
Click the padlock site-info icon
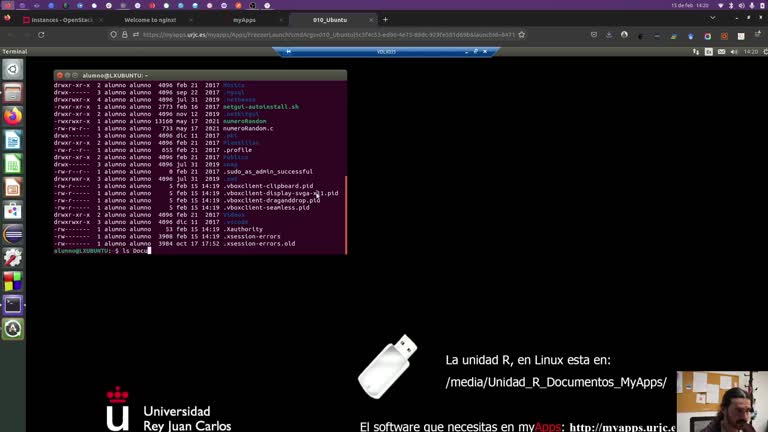point(124,35)
